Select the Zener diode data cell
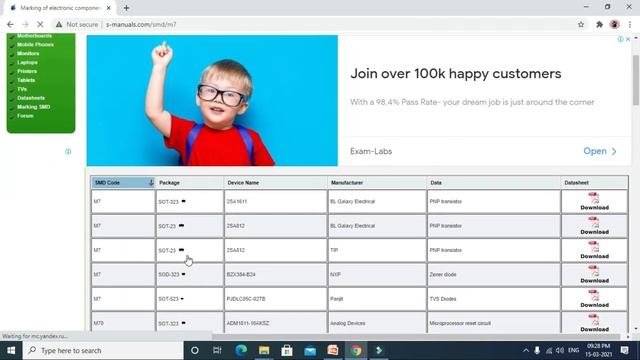The image size is (640, 360). point(493,275)
